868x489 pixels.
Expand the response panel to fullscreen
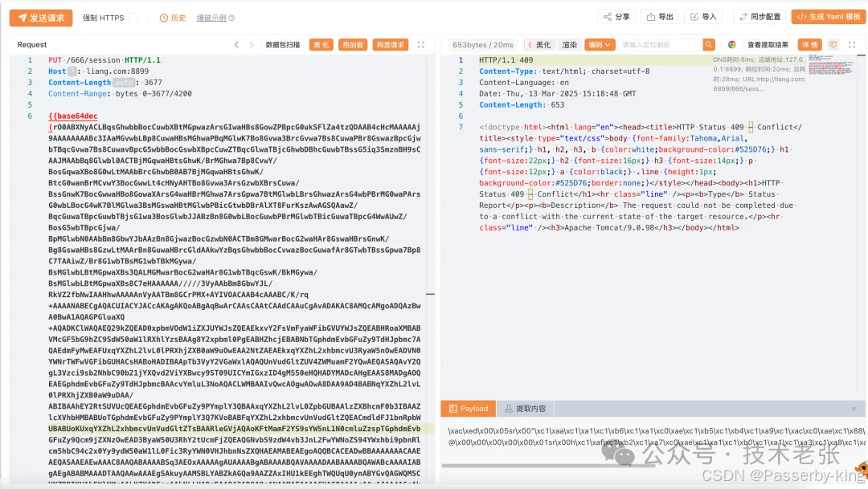(852, 45)
